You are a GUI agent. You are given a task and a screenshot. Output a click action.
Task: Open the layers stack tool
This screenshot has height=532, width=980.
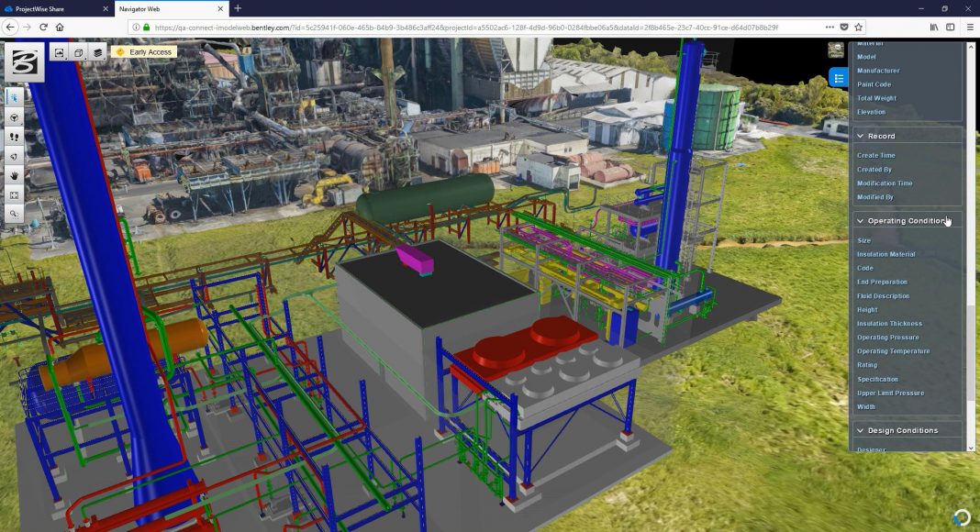point(96,52)
